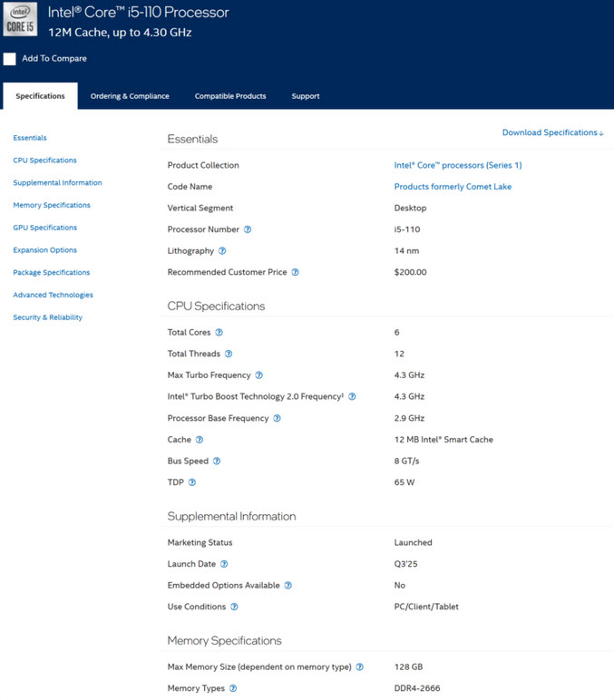Select the 8 GT/s bus speed value
The height and width of the screenshot is (700, 614).
coord(407,462)
